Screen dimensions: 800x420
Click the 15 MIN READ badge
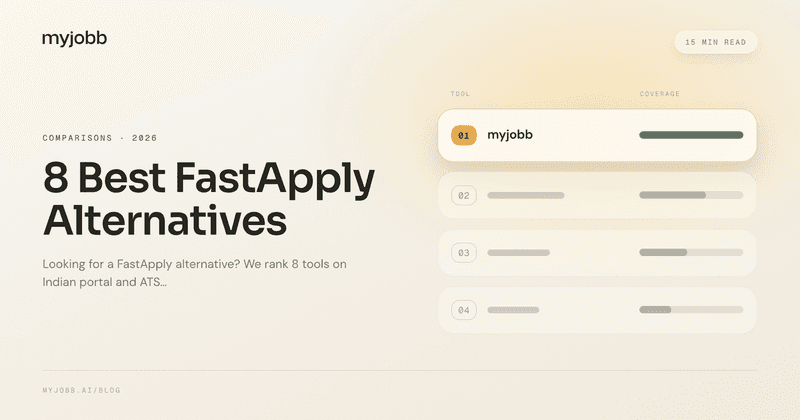(715, 42)
